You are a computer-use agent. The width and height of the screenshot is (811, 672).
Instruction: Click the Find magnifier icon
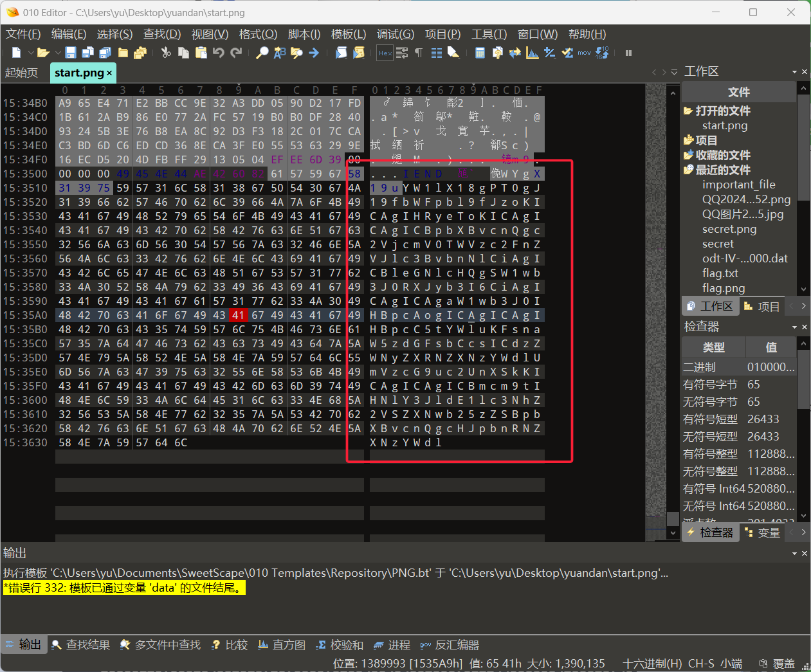(262, 53)
